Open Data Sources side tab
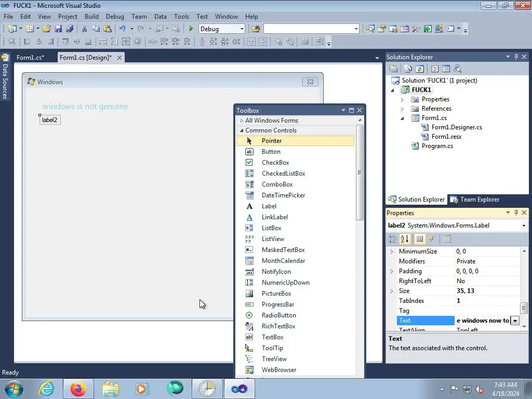This screenshot has width=532, height=399. pyautogui.click(x=5, y=77)
